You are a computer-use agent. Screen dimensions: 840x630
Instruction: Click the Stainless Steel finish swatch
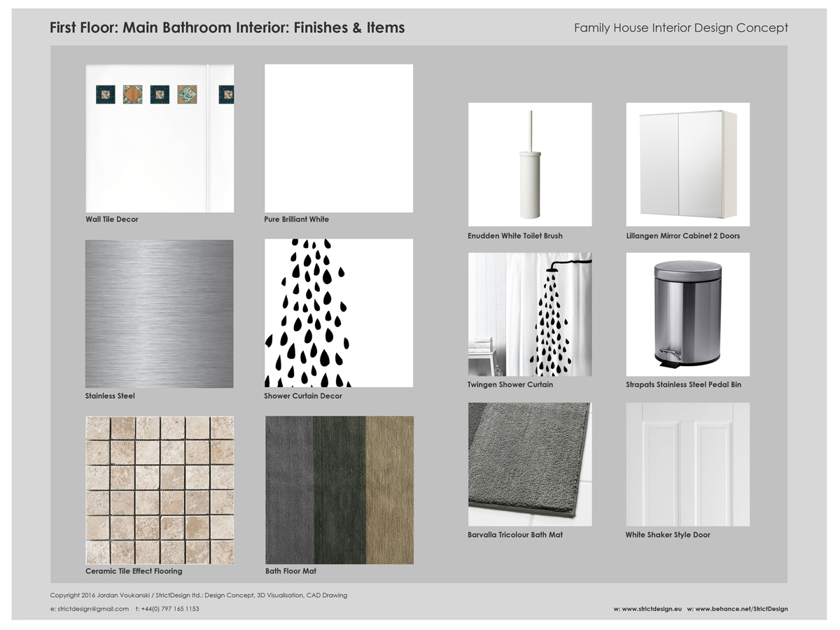[x=160, y=314]
